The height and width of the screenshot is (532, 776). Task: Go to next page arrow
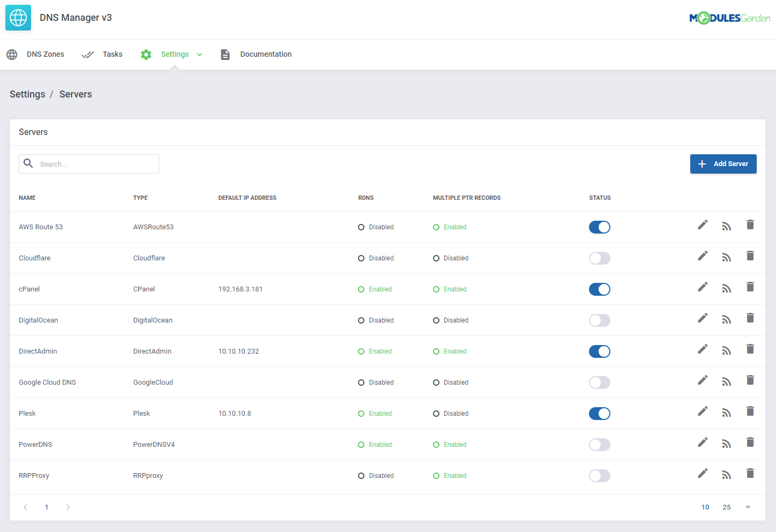(x=68, y=507)
